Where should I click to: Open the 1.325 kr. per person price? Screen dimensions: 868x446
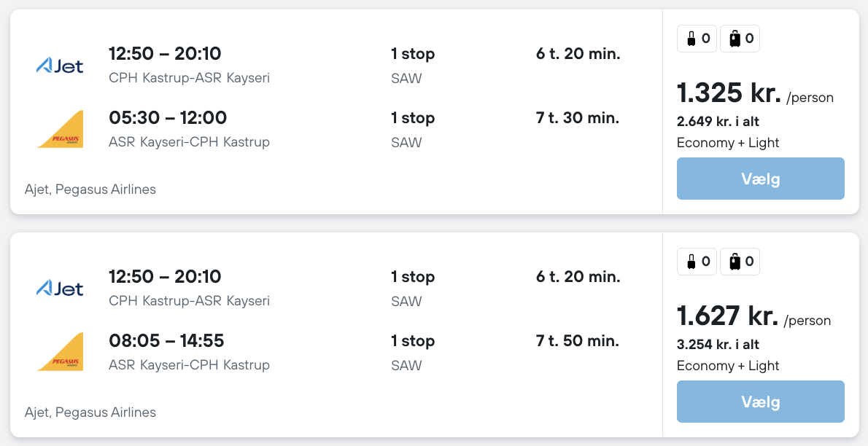tap(728, 93)
